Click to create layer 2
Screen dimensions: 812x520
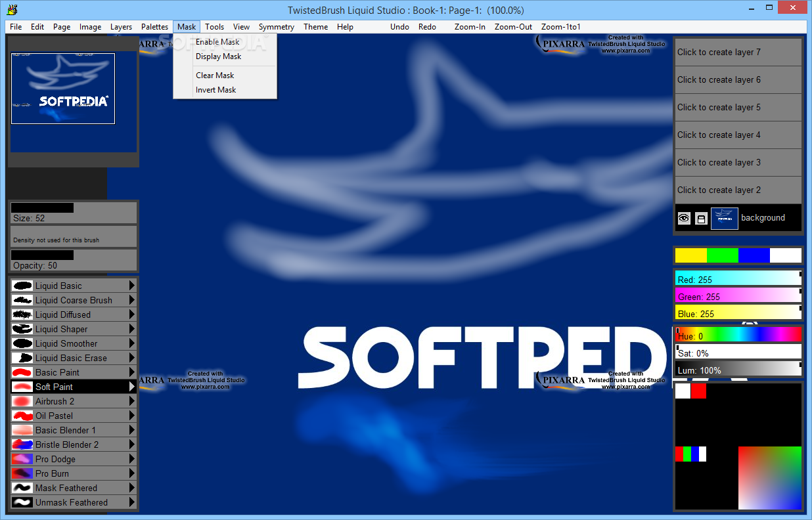click(x=738, y=190)
